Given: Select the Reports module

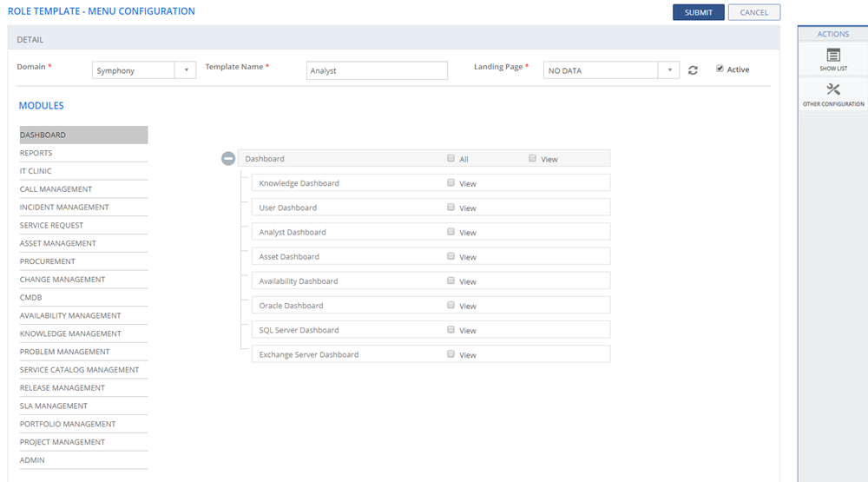Looking at the screenshot, I should tap(36, 153).
